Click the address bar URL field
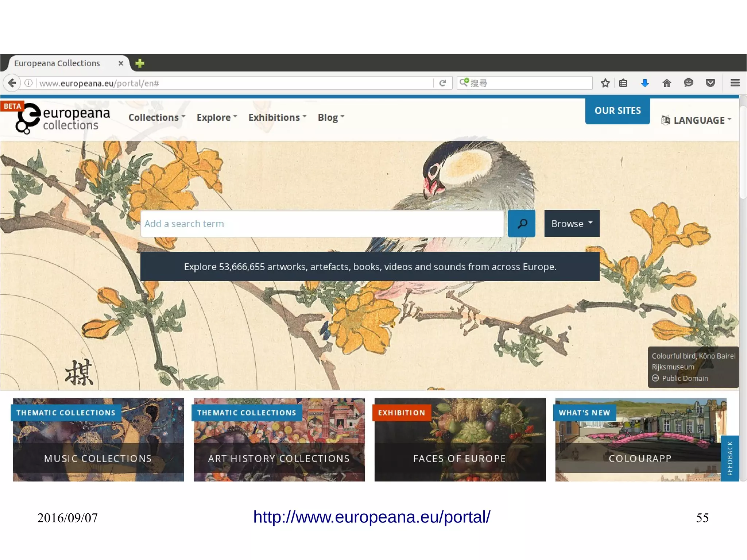 [233, 83]
